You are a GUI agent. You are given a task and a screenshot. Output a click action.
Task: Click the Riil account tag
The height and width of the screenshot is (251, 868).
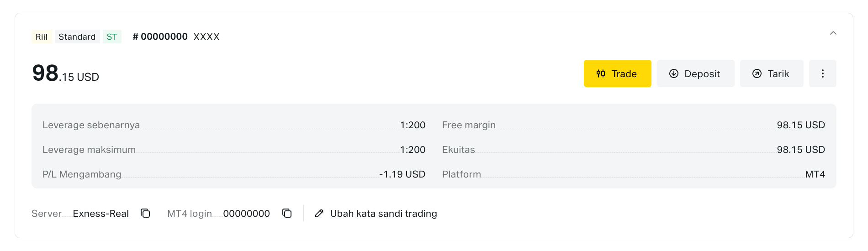[x=42, y=37]
